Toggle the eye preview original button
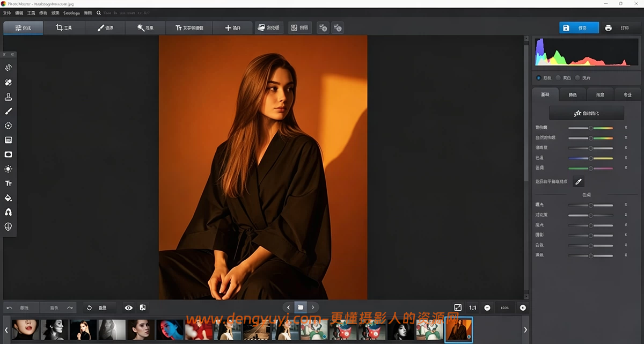Image resolution: width=644 pixels, height=344 pixels. click(129, 308)
